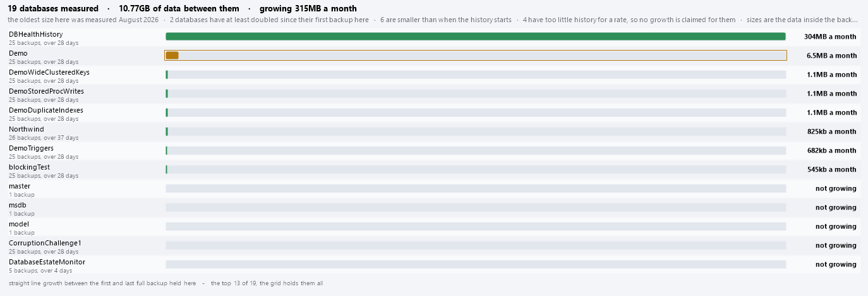Screen dimensions: 868x296
Task: Select the DemoWideClusteredKeys database name
Action: [49, 73]
